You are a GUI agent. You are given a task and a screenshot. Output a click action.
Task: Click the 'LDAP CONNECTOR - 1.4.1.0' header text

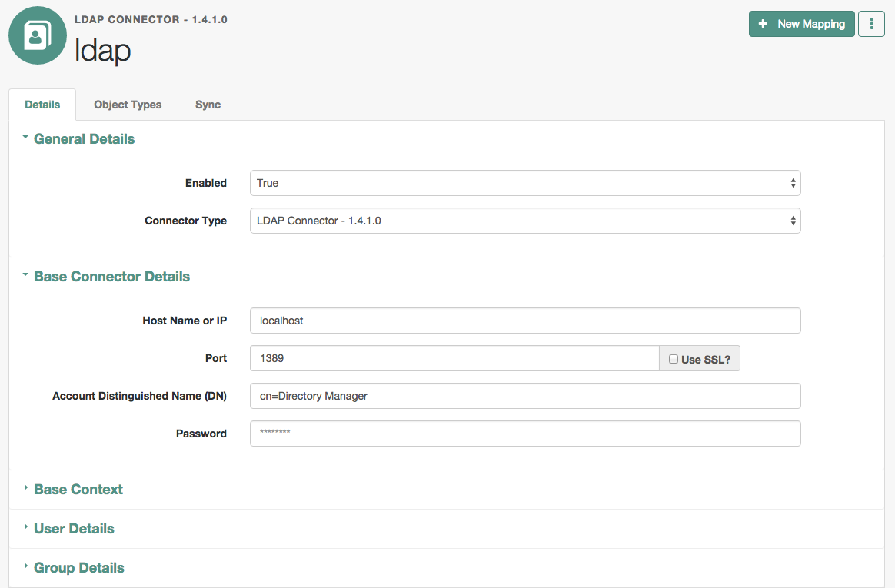click(x=151, y=19)
